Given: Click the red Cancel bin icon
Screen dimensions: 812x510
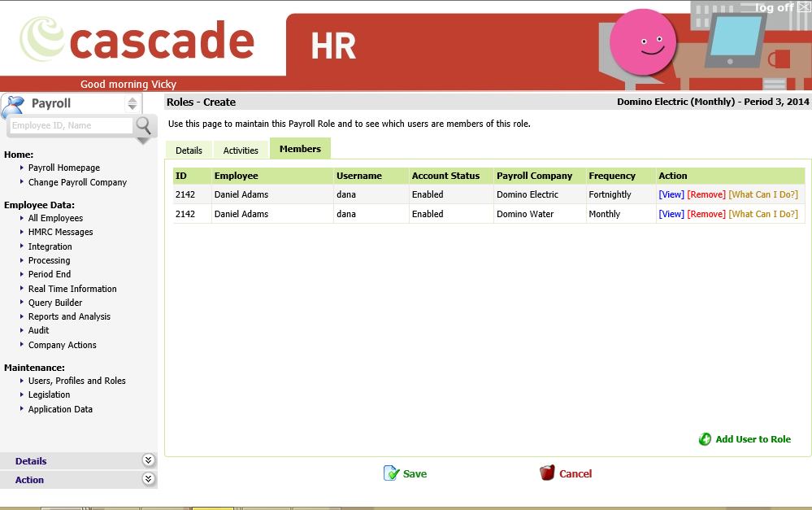Looking at the screenshot, I should coord(547,473).
